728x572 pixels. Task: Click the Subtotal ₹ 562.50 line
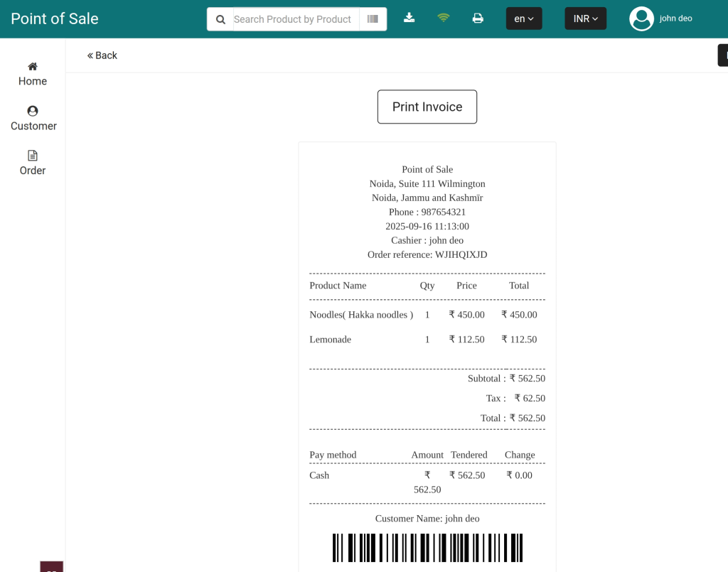pyautogui.click(x=506, y=379)
